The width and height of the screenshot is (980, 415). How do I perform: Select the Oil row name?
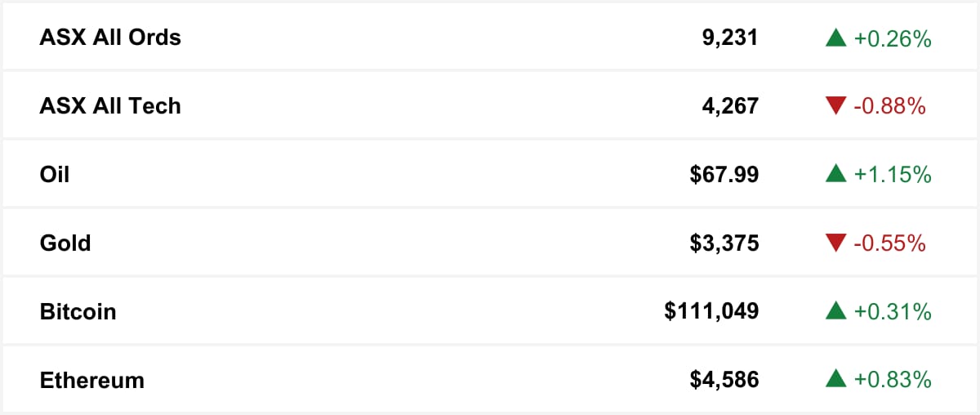click(55, 175)
